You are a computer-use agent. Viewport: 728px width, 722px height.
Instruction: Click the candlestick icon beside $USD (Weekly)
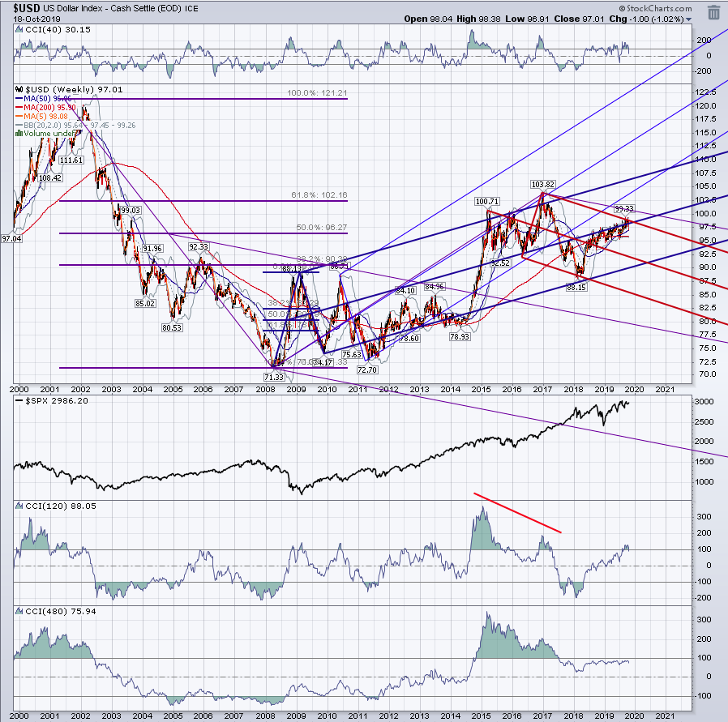pos(19,89)
